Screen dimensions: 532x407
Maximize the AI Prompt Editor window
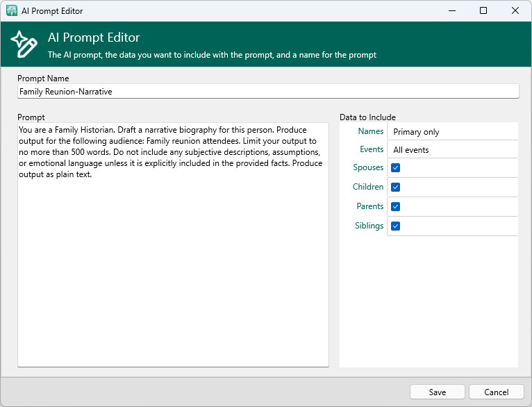click(483, 10)
